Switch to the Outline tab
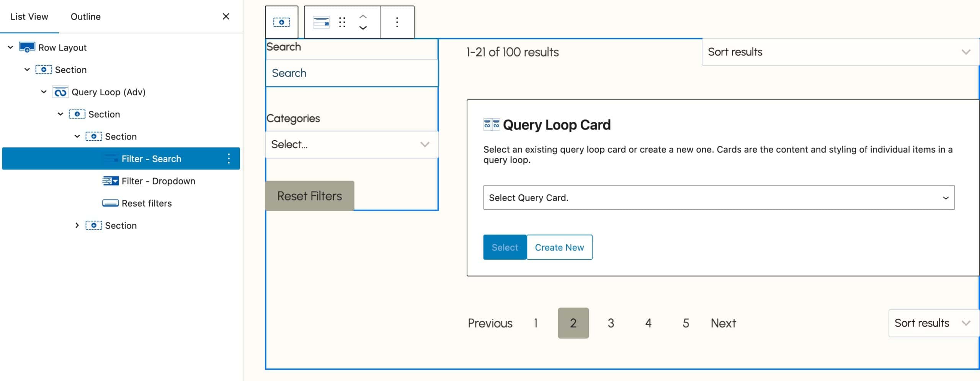Image resolution: width=980 pixels, height=381 pixels. point(85,17)
